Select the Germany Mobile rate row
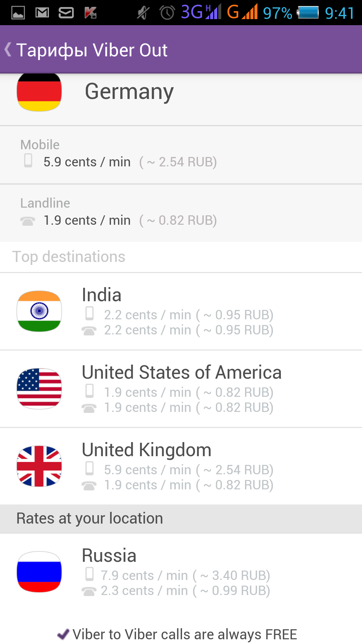The width and height of the screenshot is (362, 644). [181, 155]
